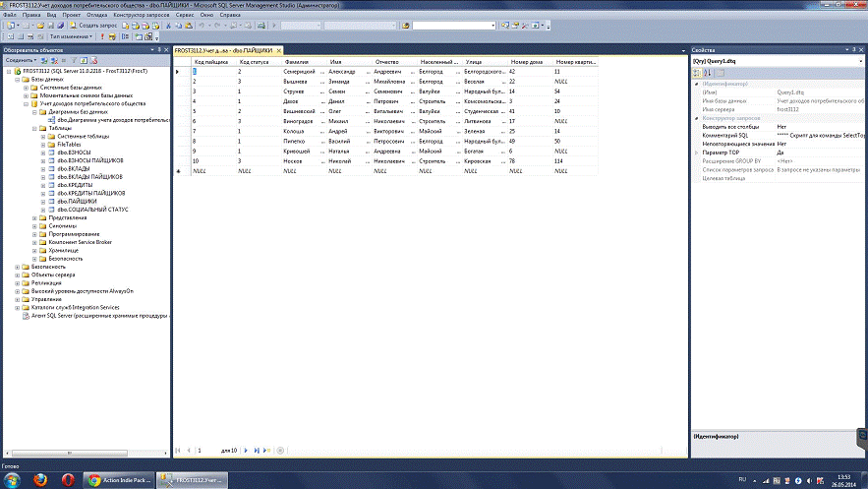
Task: Click the alphabetical sort icon in Properties panel
Action: (708, 73)
